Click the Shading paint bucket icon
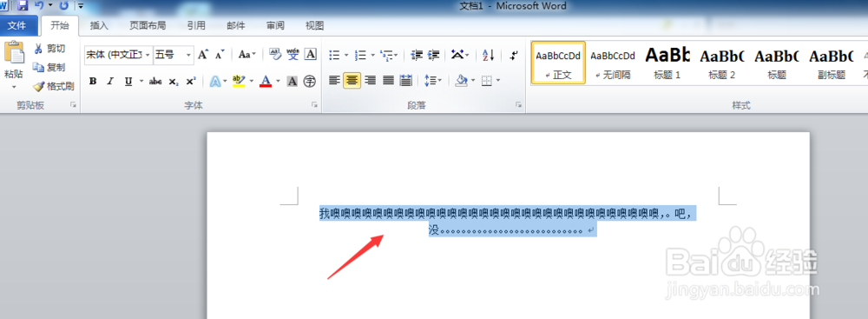The image size is (868, 319). click(461, 81)
